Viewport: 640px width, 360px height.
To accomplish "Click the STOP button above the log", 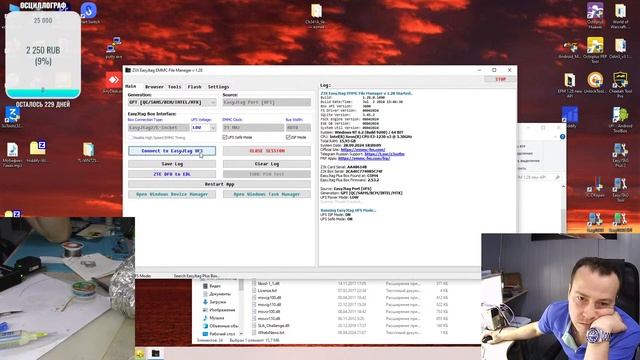I will point(500,79).
